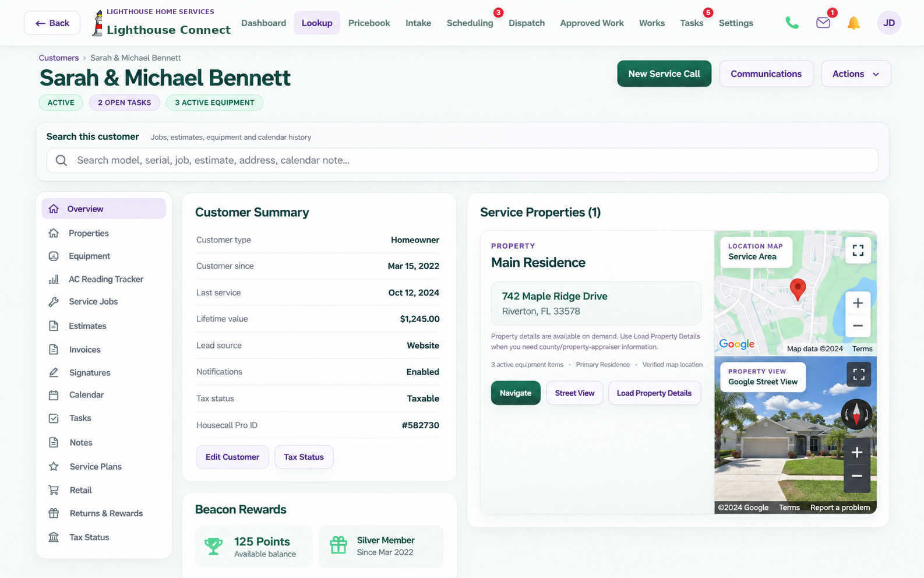The image size is (924, 578).
Task: Expand the location map to fullscreen
Action: click(x=858, y=251)
